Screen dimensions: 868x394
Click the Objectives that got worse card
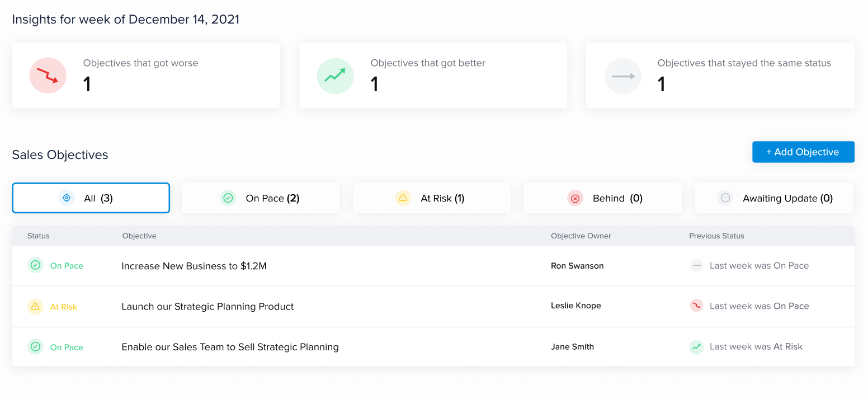point(145,76)
